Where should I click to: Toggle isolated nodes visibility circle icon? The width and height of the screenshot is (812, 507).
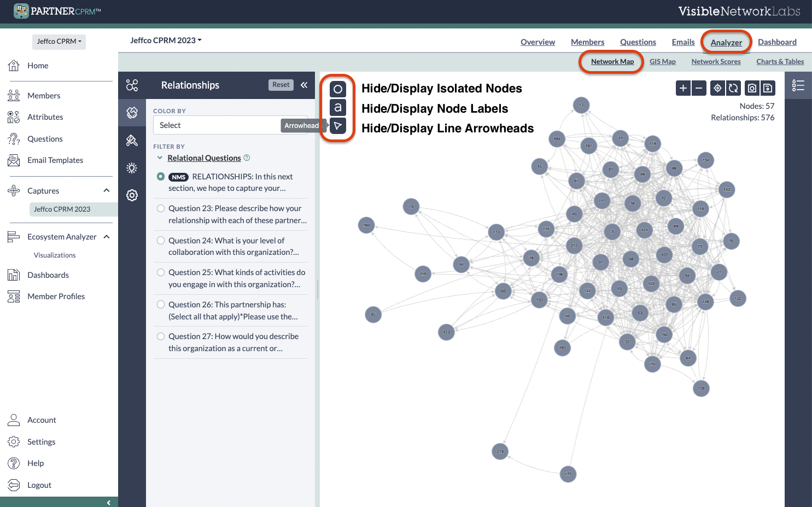tap(338, 89)
